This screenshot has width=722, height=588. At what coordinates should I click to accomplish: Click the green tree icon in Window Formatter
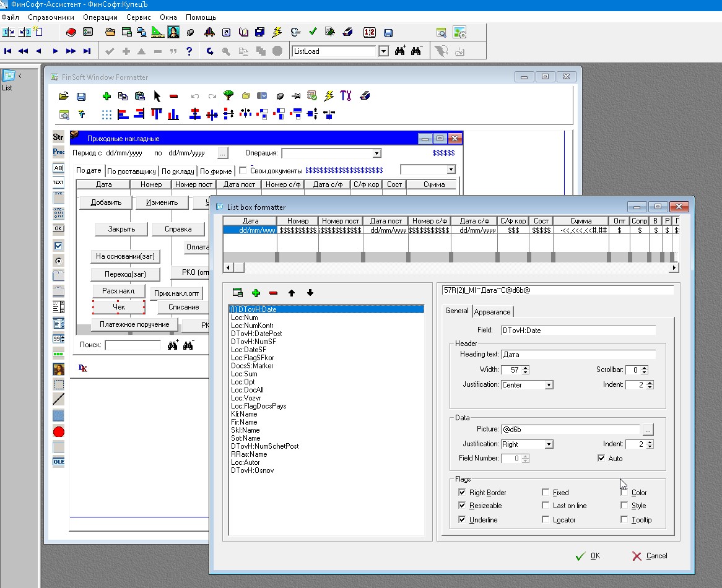coord(228,96)
